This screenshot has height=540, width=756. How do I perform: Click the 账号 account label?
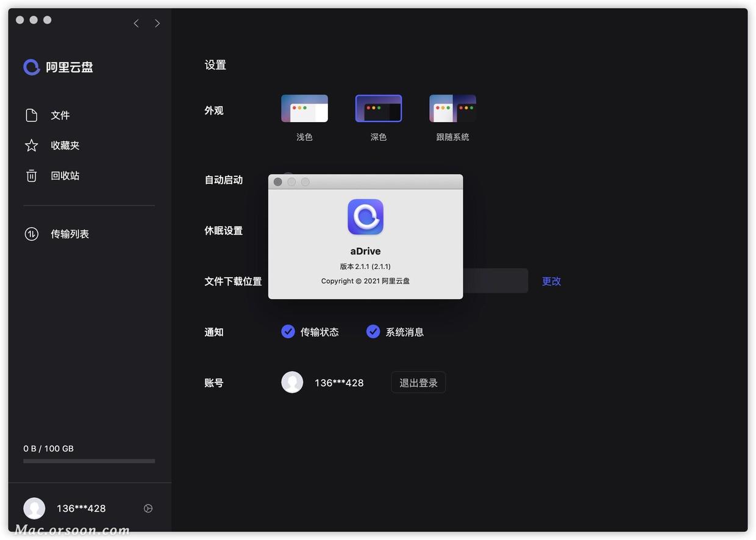pos(214,383)
